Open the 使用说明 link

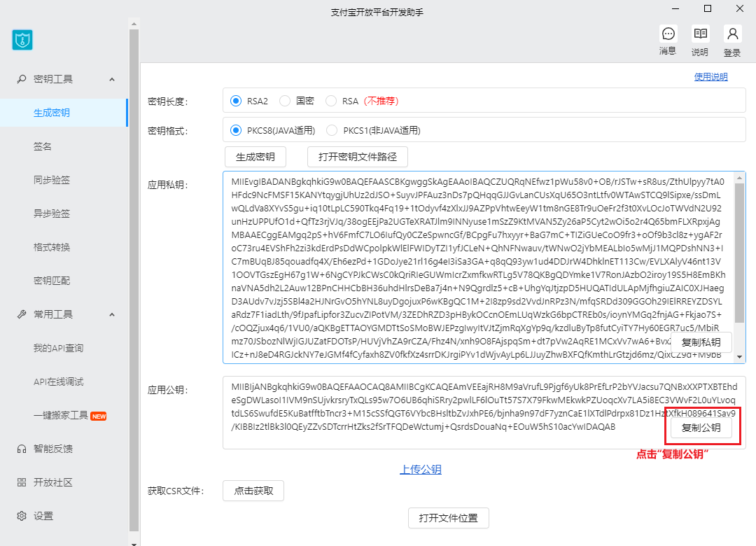tap(710, 77)
